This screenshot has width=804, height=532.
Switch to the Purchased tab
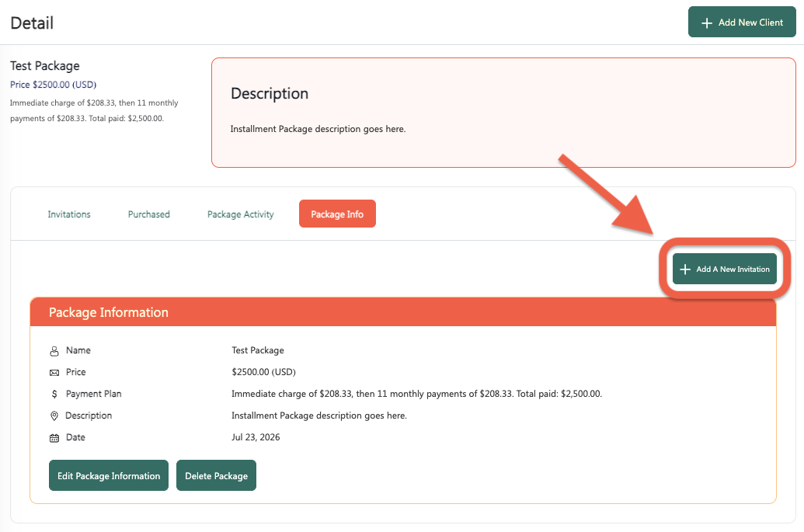pos(148,214)
